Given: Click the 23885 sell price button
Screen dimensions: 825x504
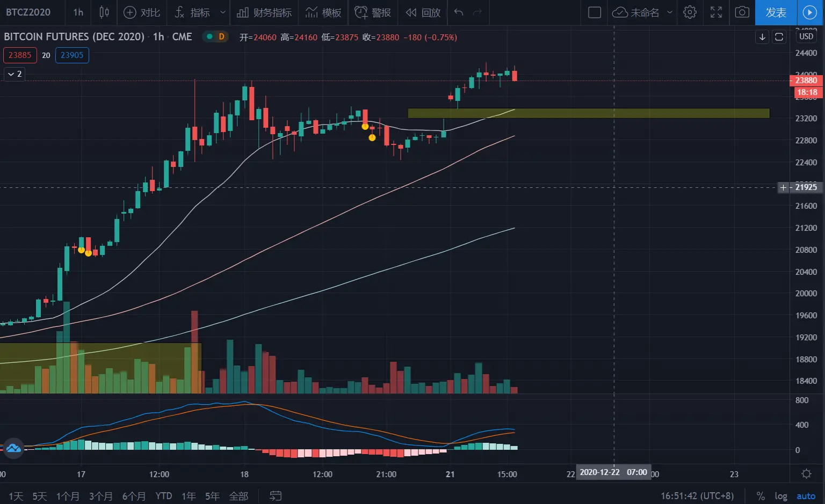Looking at the screenshot, I should coord(20,55).
